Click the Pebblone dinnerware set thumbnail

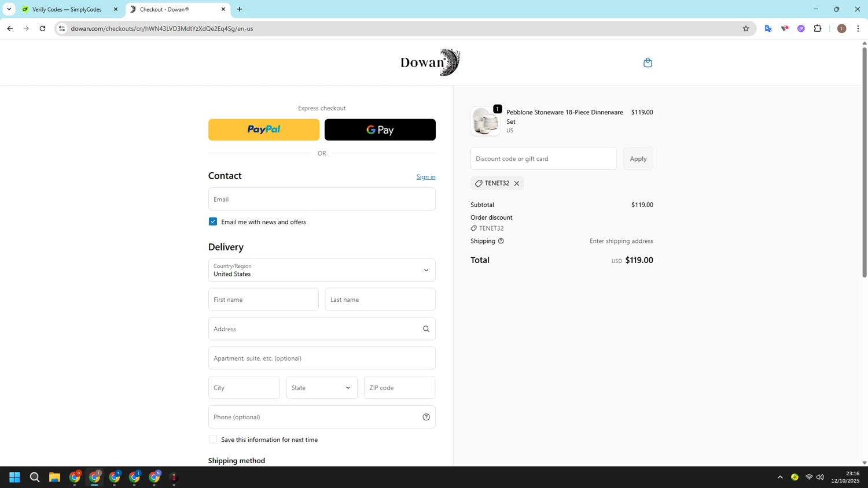click(485, 121)
